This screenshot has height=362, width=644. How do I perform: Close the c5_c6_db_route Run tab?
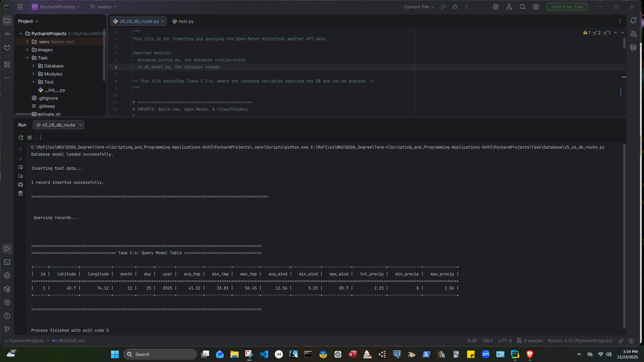tap(81, 125)
